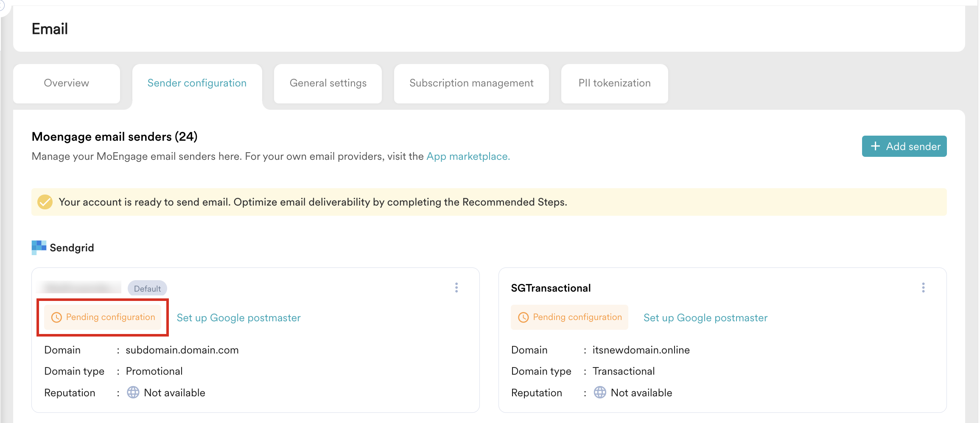Switch to the Overview tab
This screenshot has width=980, height=423.
point(67,83)
